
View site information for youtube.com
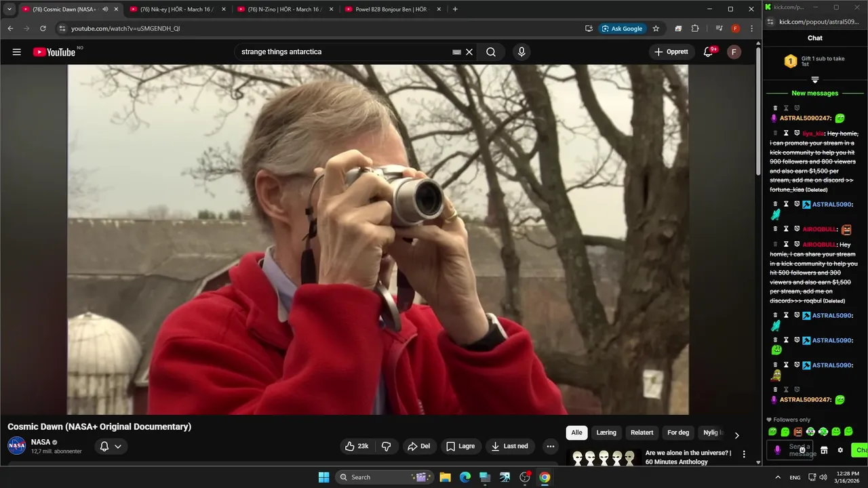(62, 28)
